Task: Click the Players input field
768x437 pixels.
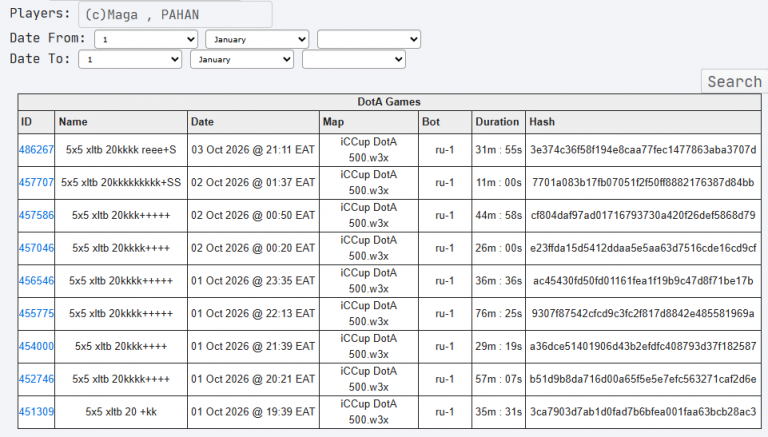Action: pyautogui.click(x=175, y=14)
